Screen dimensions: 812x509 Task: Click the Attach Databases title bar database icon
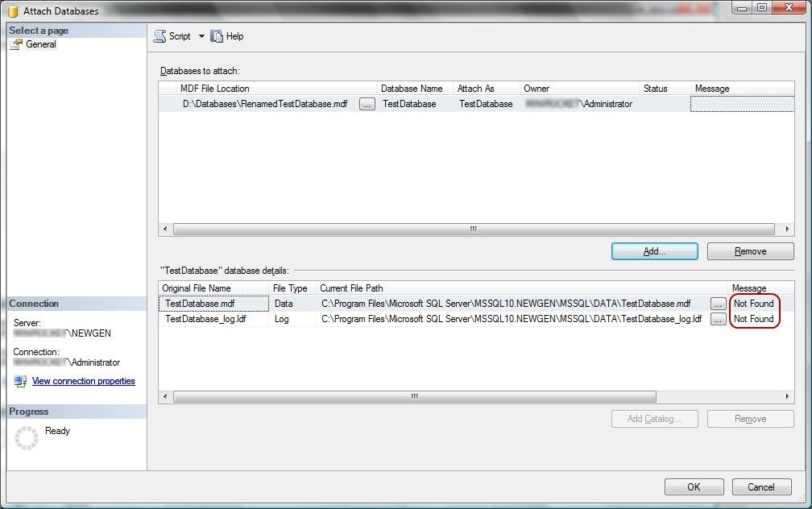pos(14,11)
